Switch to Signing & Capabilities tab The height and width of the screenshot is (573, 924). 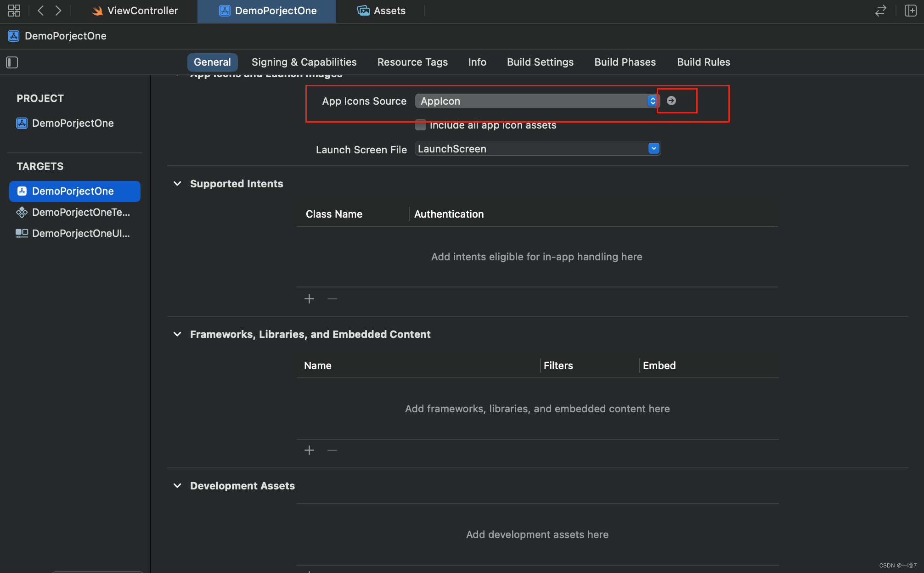[x=304, y=62]
